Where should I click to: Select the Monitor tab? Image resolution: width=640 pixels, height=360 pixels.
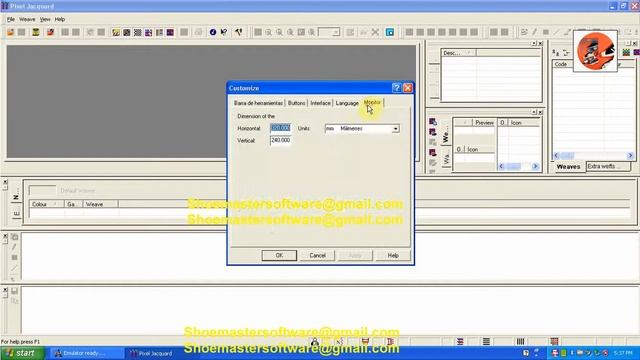(x=372, y=102)
